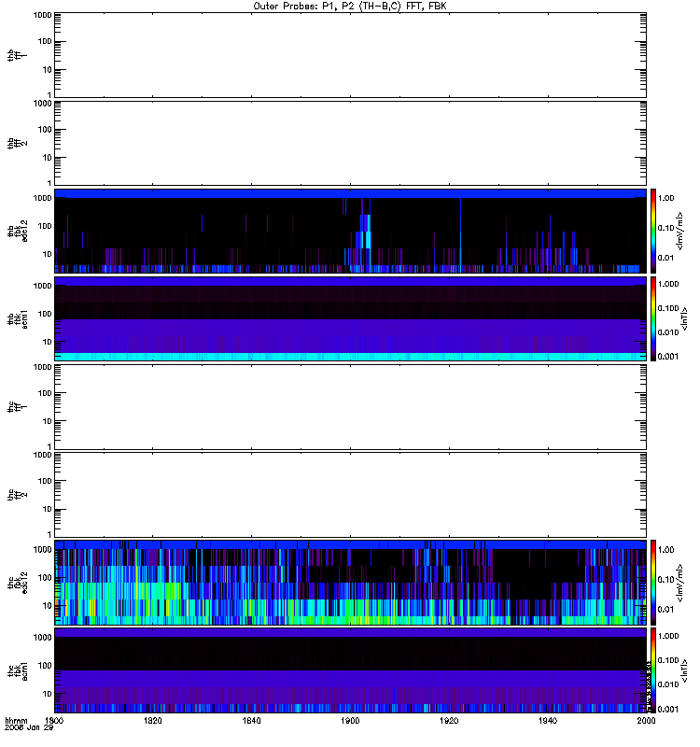
Task: Click the empty thb fff 1 plot panel
Action: click(x=351, y=55)
